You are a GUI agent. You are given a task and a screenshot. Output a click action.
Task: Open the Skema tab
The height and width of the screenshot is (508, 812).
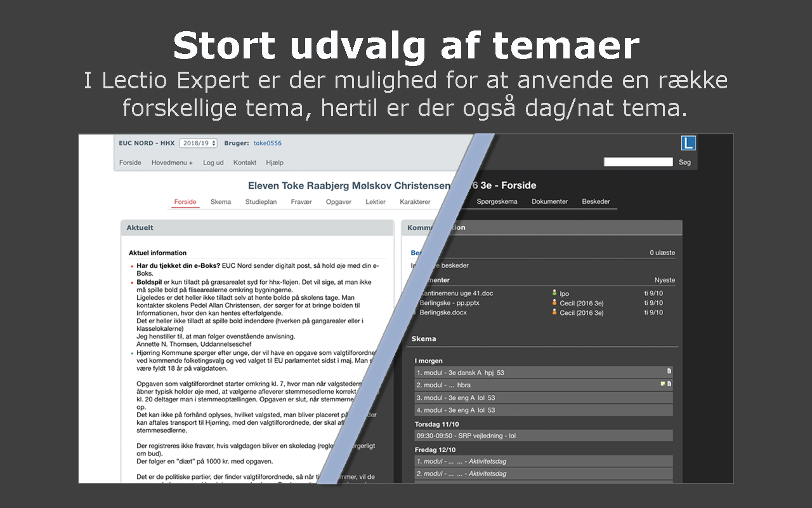(x=221, y=202)
